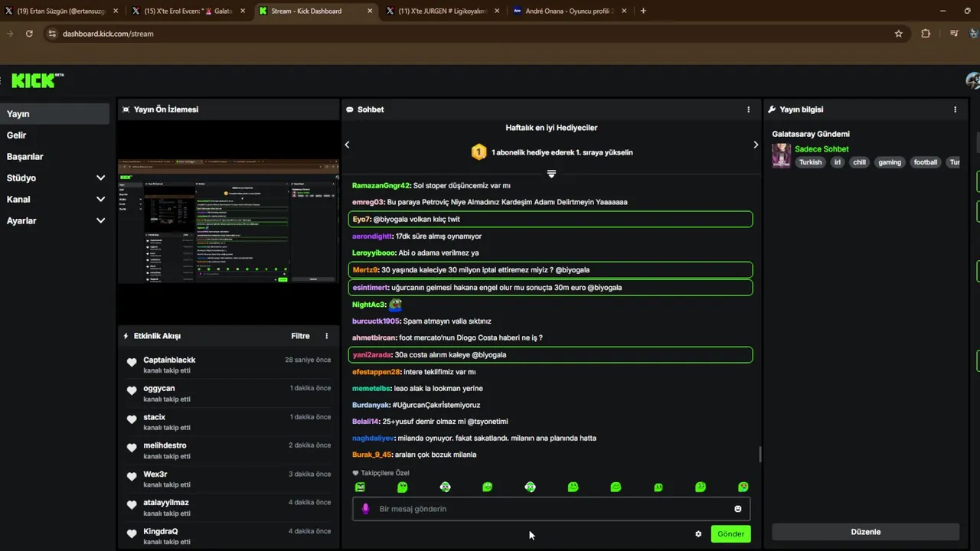Click username Eyo7 in chat
980x551 pixels.
click(x=361, y=219)
